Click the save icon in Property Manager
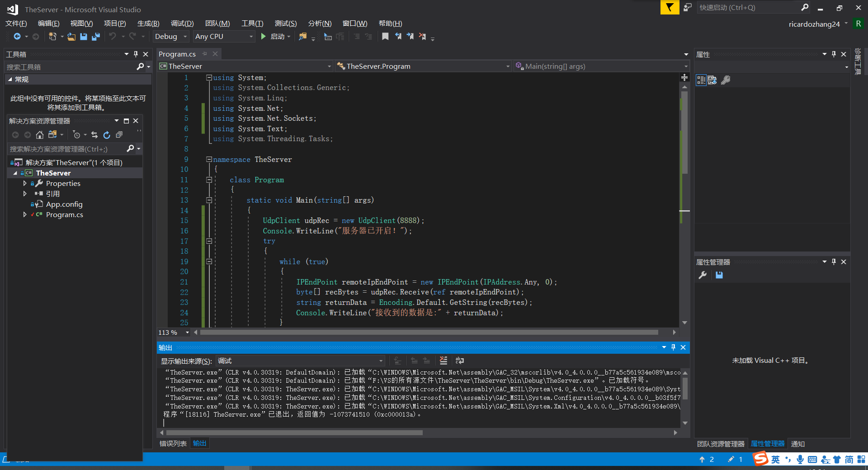Screen dimensions: 868x470 click(719, 275)
